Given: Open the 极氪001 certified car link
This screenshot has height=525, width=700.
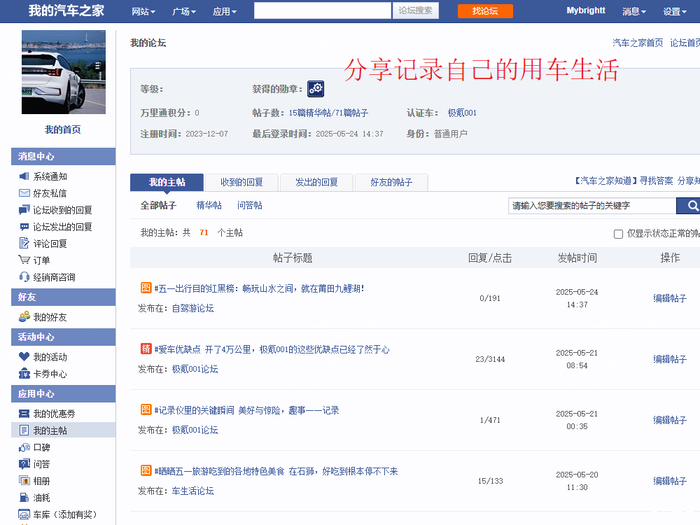Looking at the screenshot, I should (x=462, y=113).
